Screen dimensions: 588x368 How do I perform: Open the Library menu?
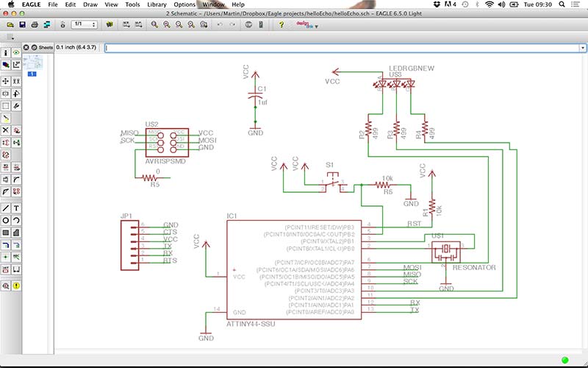pyautogui.click(x=157, y=4)
